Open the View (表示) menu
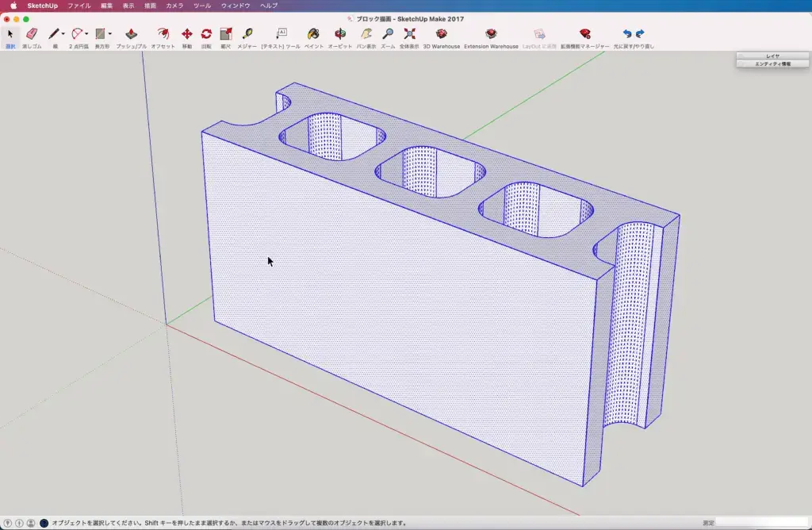Screen dimensions: 812x530 point(128,6)
